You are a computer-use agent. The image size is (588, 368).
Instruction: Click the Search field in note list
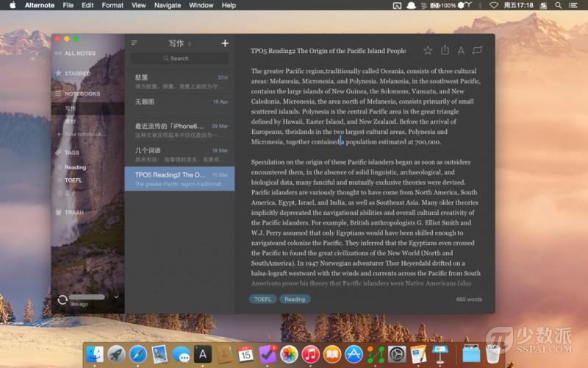[x=180, y=58]
